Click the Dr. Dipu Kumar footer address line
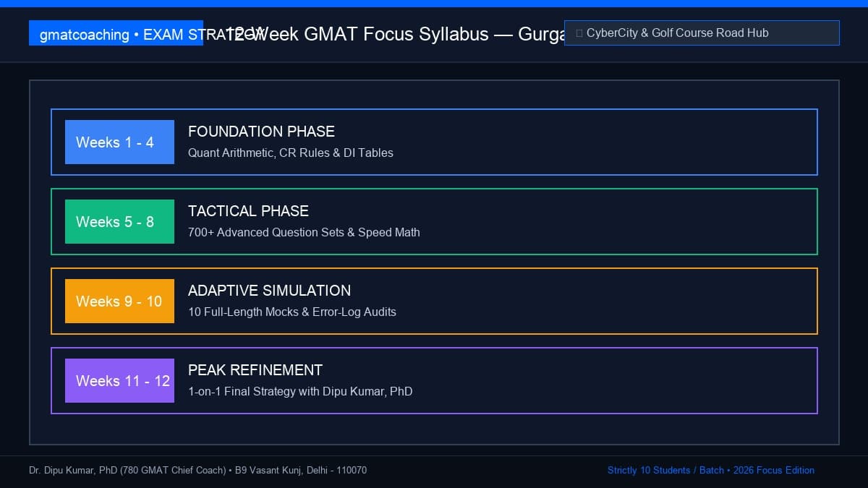Screen dimensions: 868x488 [x=197, y=471]
